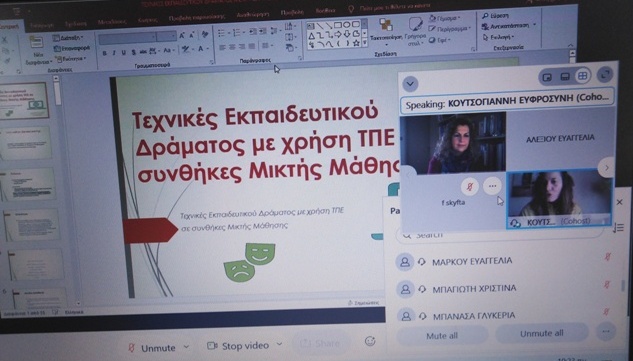The width and height of the screenshot is (633, 361).
Task: Decrease font size with the smaller A icon
Action: pos(192,36)
